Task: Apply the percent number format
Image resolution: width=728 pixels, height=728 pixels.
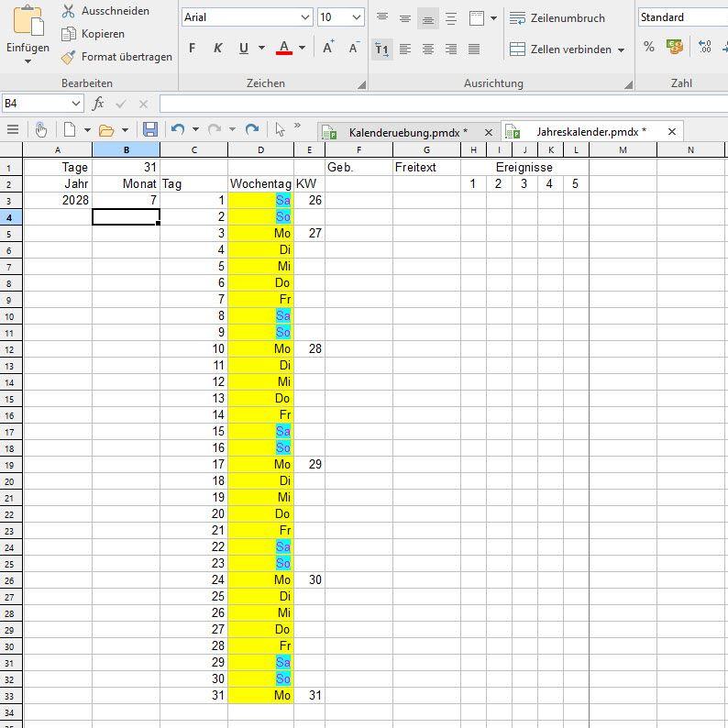Action: (649, 48)
